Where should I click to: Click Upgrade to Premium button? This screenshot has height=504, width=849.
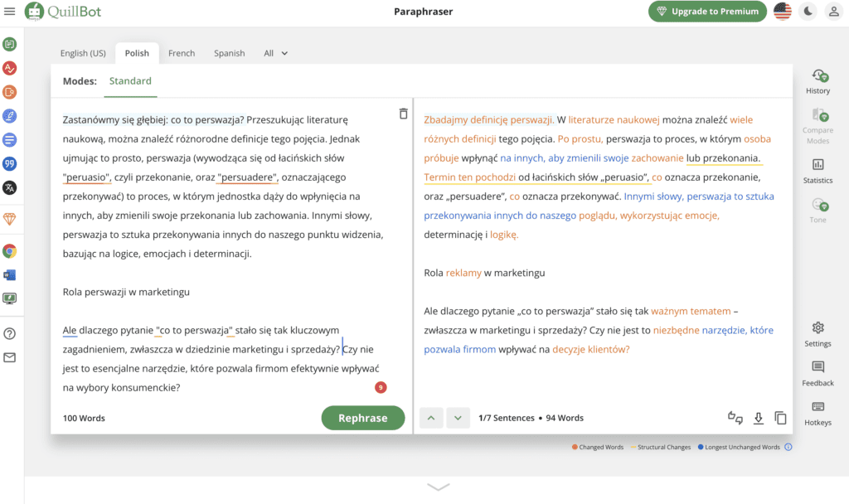click(707, 12)
